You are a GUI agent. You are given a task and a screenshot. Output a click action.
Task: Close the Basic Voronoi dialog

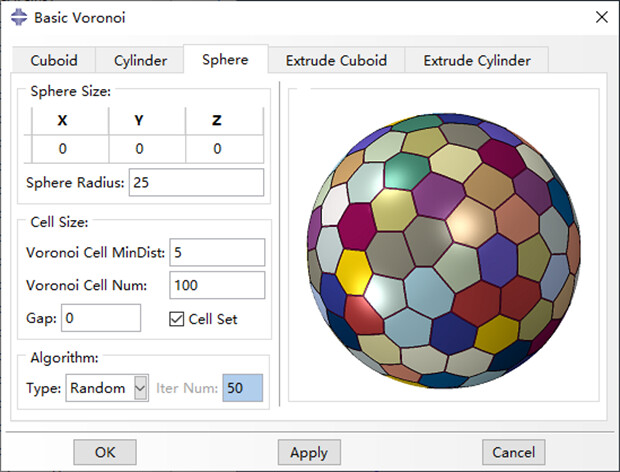click(602, 17)
